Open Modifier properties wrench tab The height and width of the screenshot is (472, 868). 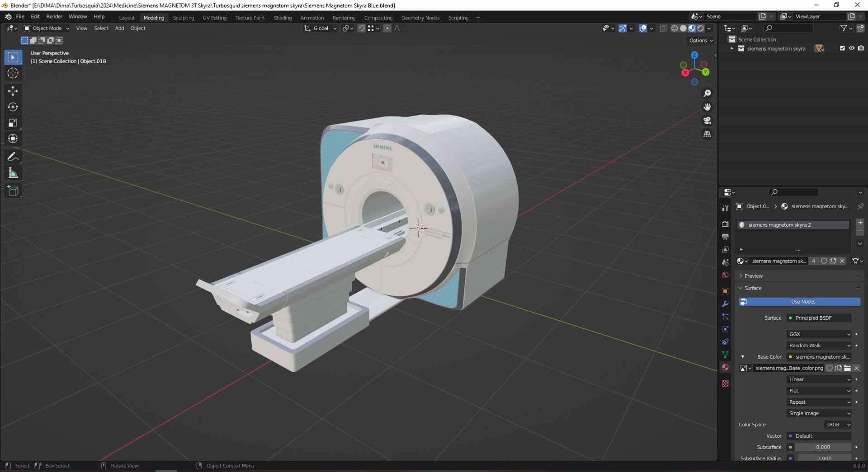[x=725, y=304]
